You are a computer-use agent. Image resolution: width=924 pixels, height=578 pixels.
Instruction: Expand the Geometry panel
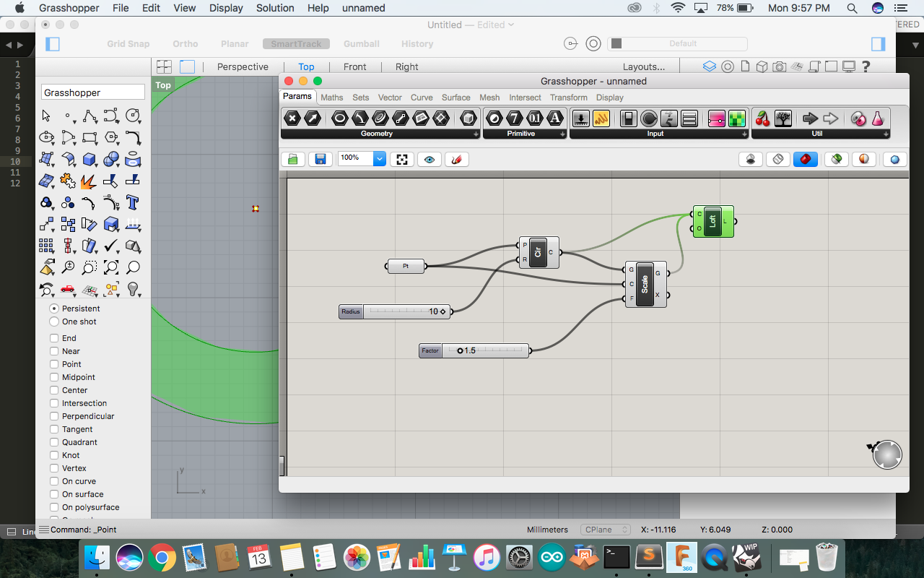coord(476,134)
